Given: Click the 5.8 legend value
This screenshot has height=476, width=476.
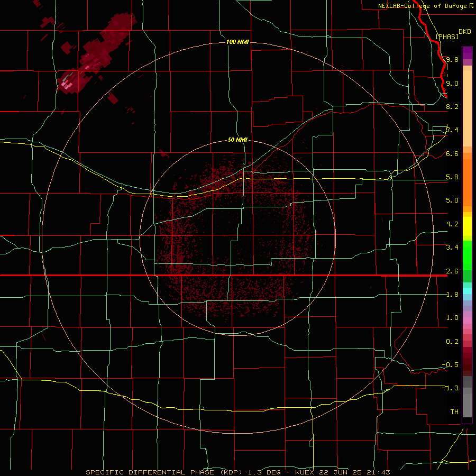Looking at the screenshot, I should click(452, 177).
